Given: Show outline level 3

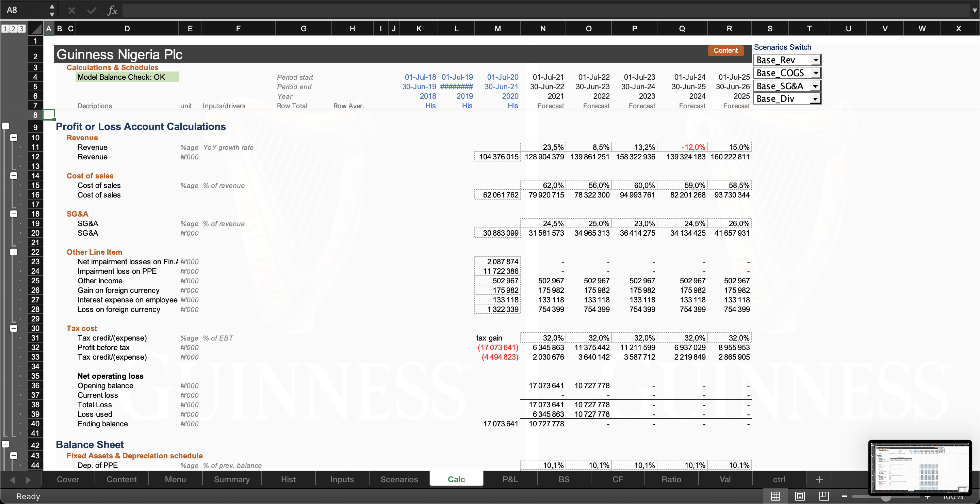Looking at the screenshot, I should point(22,29).
